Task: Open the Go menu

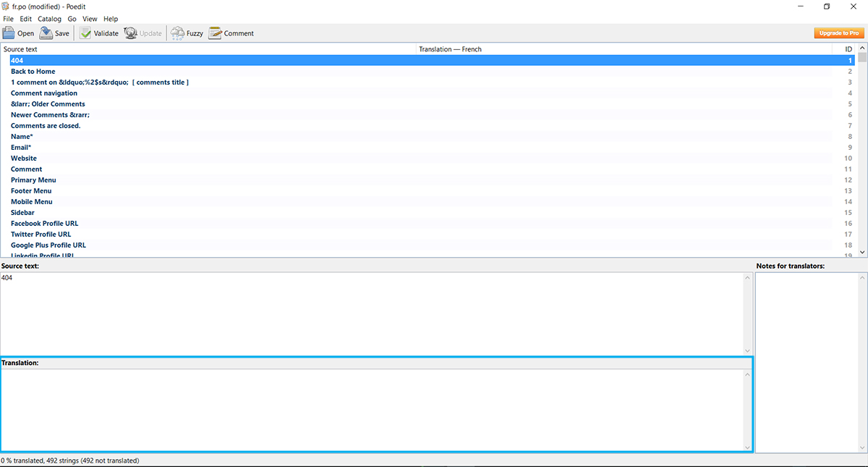Action: (x=72, y=19)
